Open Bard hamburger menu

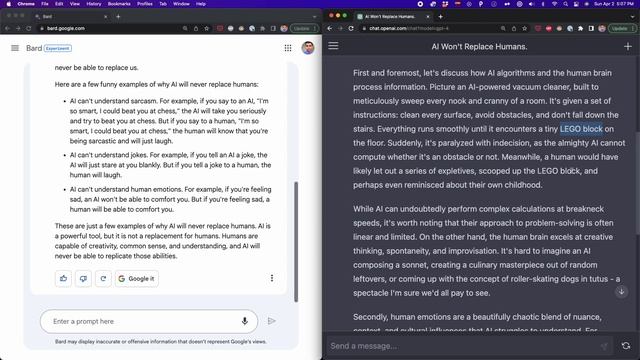[x=15, y=48]
